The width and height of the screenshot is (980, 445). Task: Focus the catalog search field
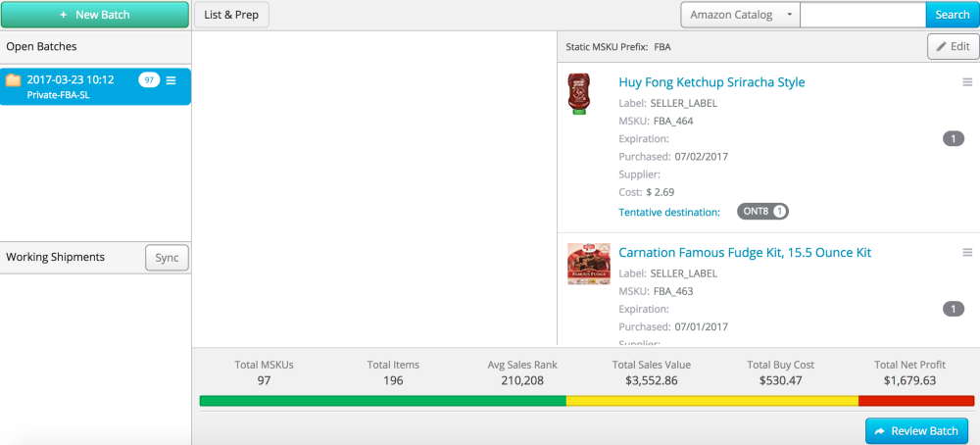click(863, 15)
